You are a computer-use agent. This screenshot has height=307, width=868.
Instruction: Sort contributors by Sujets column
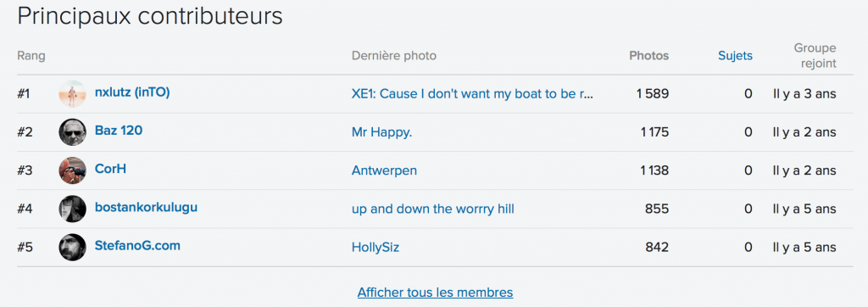[x=735, y=55]
